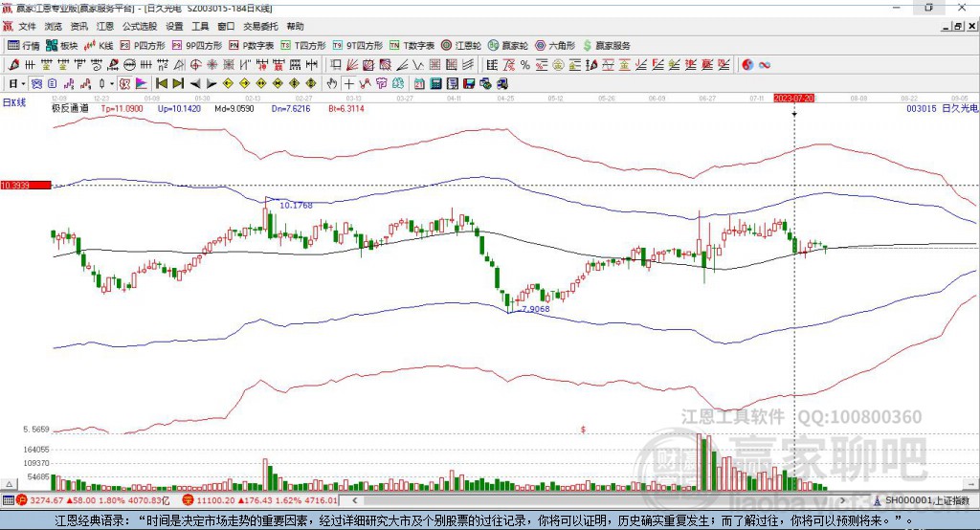Jump to first bar button
Screen dimensions: 980x530
click(161, 84)
